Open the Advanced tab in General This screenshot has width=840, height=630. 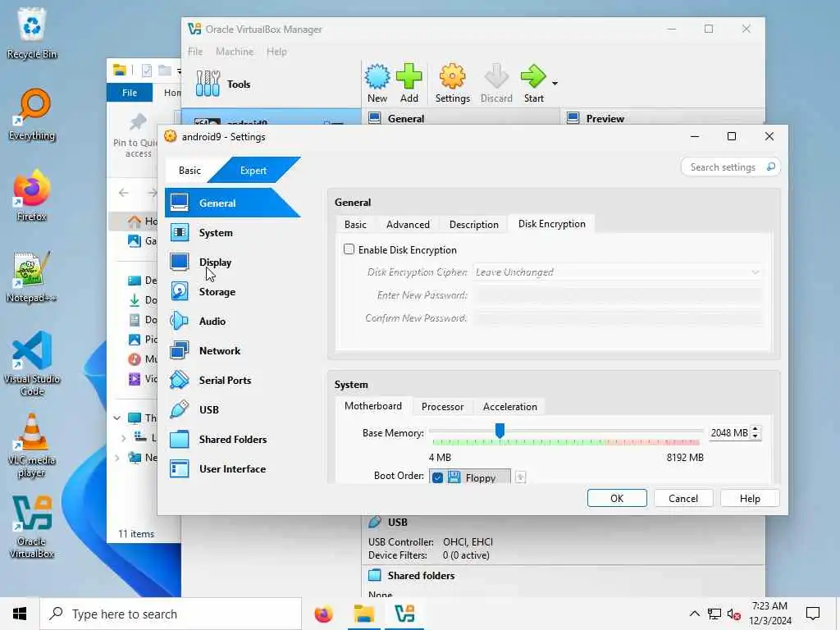click(408, 225)
